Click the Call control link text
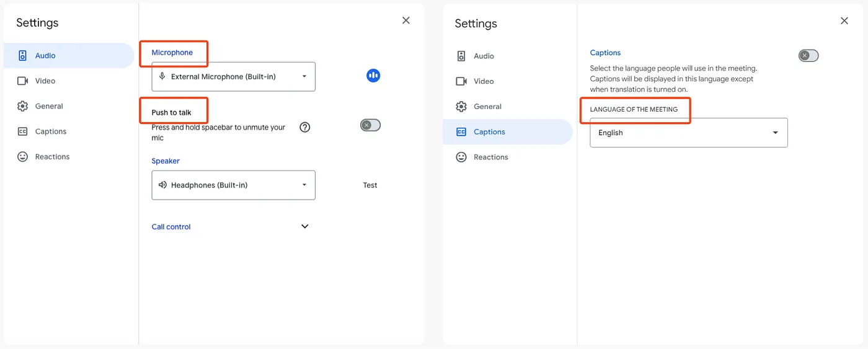The image size is (868, 349). 171,227
